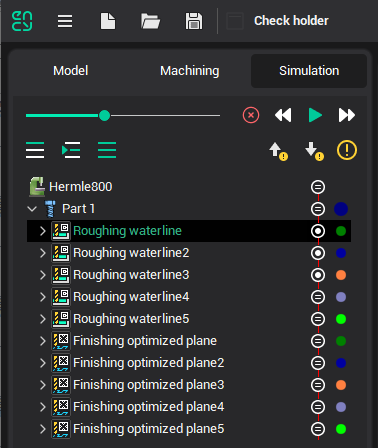Collapse the Part 1 node

click(x=32, y=209)
